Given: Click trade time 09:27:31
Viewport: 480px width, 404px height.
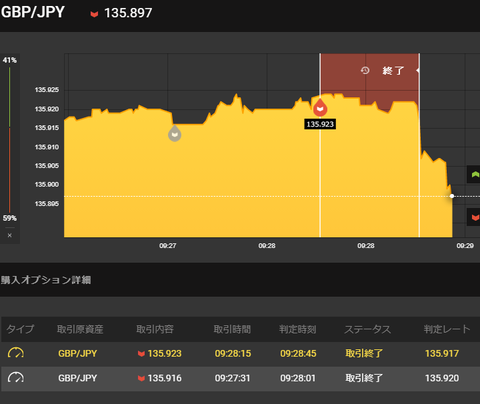Looking at the screenshot, I should (x=233, y=378).
